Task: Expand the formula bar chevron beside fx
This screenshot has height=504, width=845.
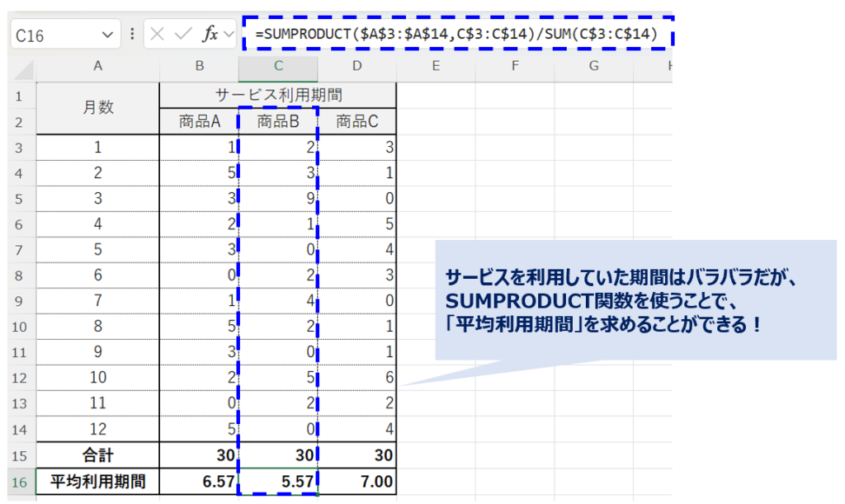Action: coord(229,35)
